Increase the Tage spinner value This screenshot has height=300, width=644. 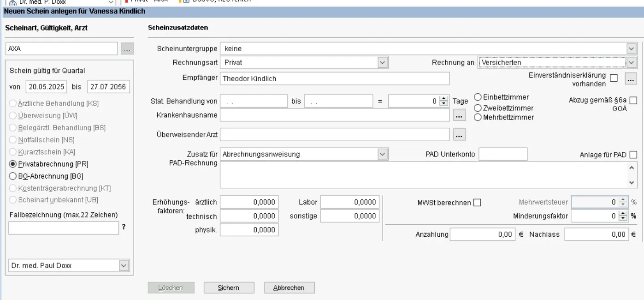tap(444, 98)
